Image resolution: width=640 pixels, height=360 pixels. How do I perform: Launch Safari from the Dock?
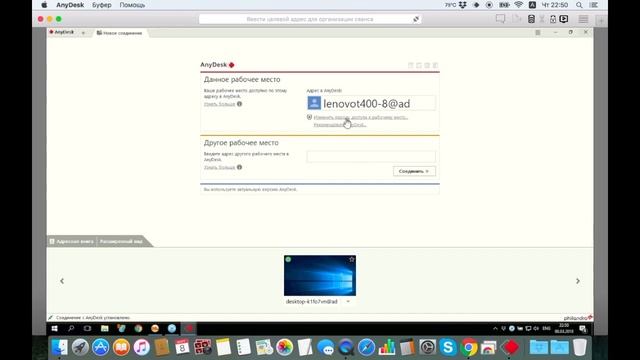[x=367, y=347]
